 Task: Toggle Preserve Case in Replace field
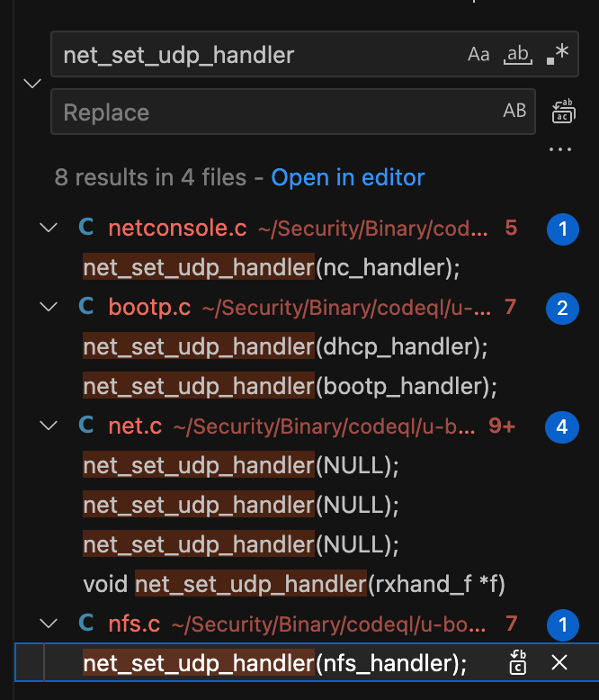tap(514, 111)
